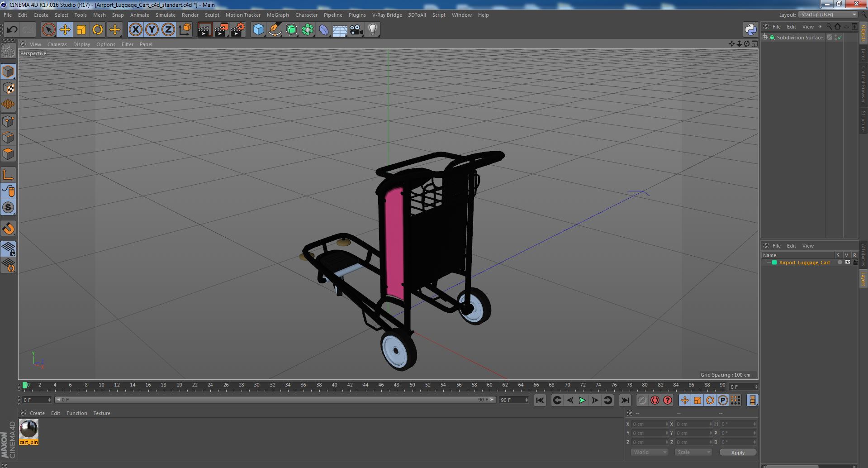
Task: Toggle Rotation keyframe recording
Action: 710,400
